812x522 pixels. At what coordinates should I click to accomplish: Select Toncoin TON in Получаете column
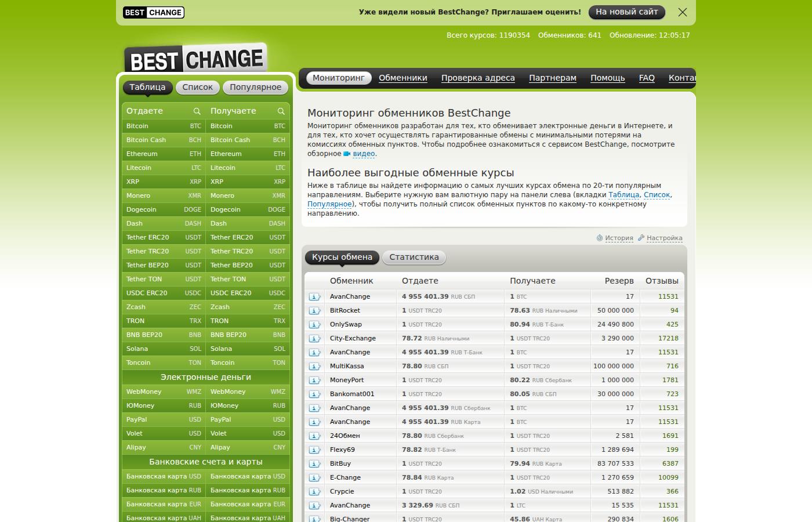point(248,362)
